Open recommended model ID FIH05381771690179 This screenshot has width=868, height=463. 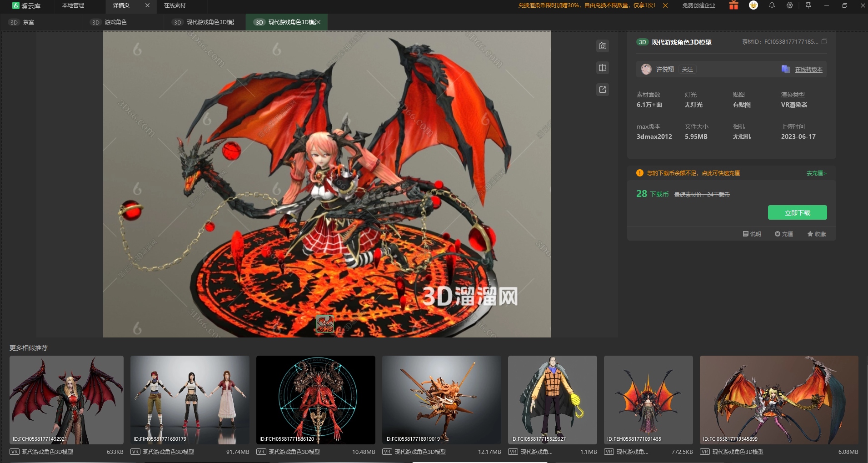190,400
